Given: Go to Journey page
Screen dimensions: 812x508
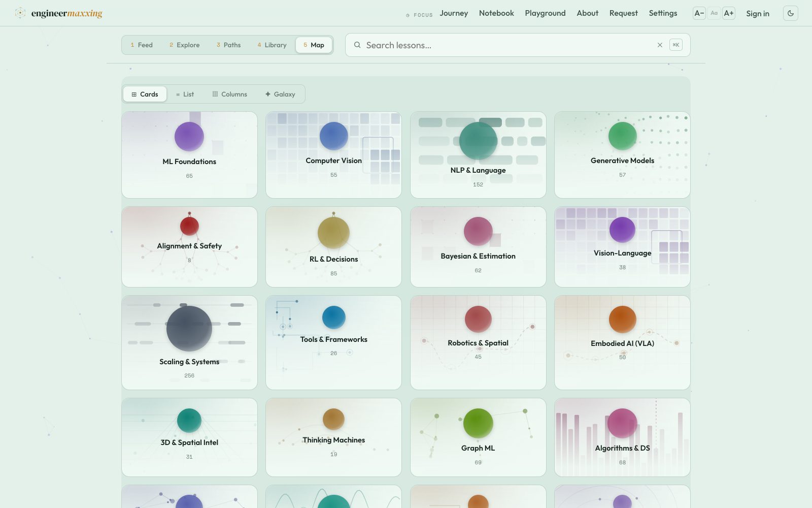Looking at the screenshot, I should pos(454,13).
